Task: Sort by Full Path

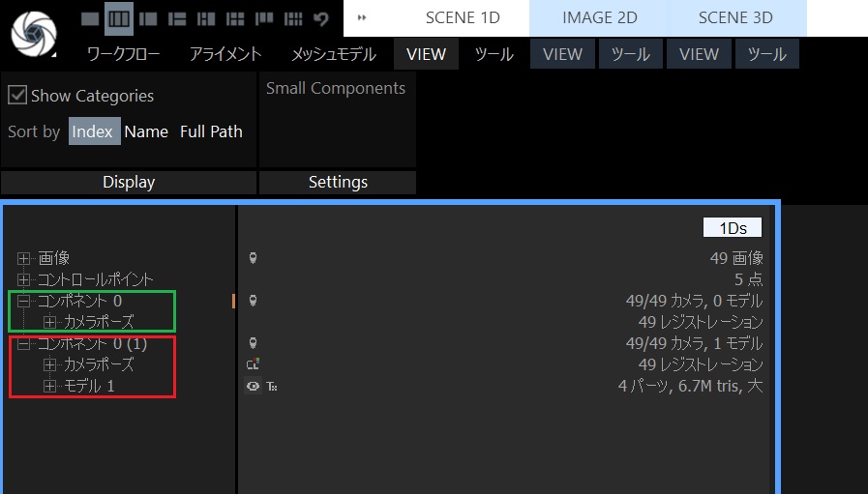Action: point(211,131)
